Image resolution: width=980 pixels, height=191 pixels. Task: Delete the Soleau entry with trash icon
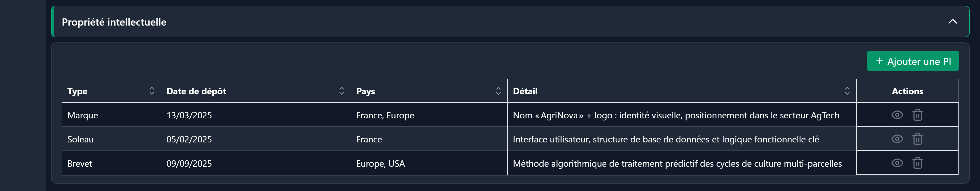917,139
